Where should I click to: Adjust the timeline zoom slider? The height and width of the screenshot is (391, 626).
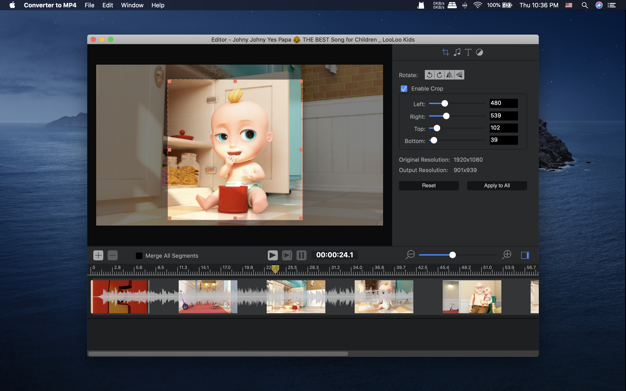452,255
